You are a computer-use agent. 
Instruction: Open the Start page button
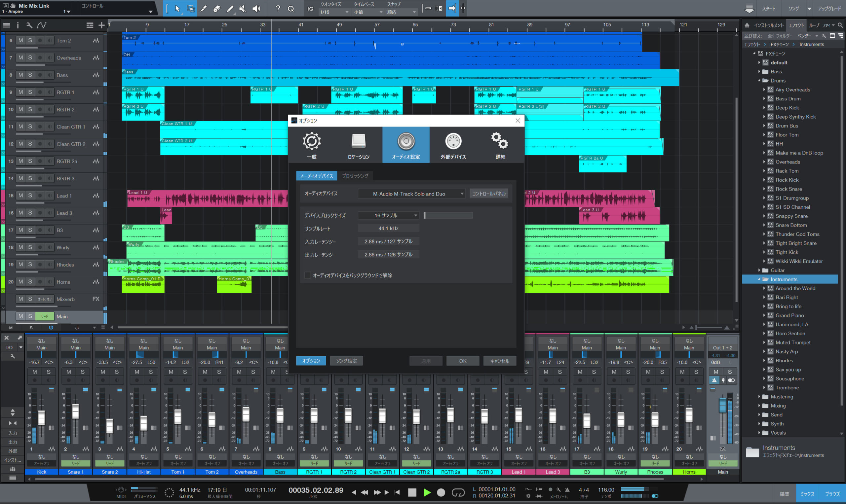click(768, 9)
